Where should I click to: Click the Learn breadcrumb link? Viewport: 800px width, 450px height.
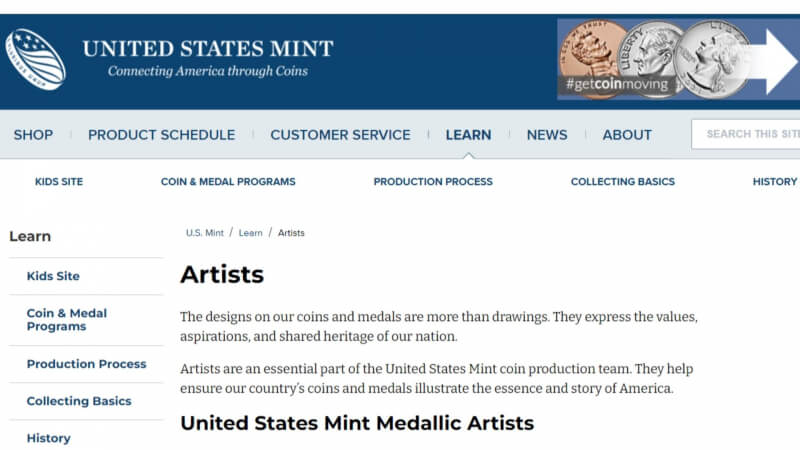[x=251, y=233]
